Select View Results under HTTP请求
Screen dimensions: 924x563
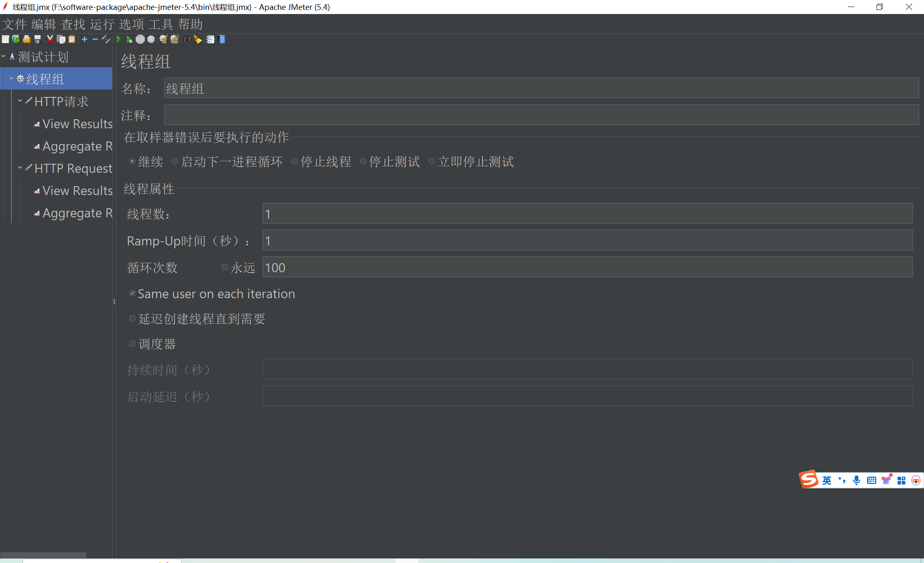coord(77,124)
